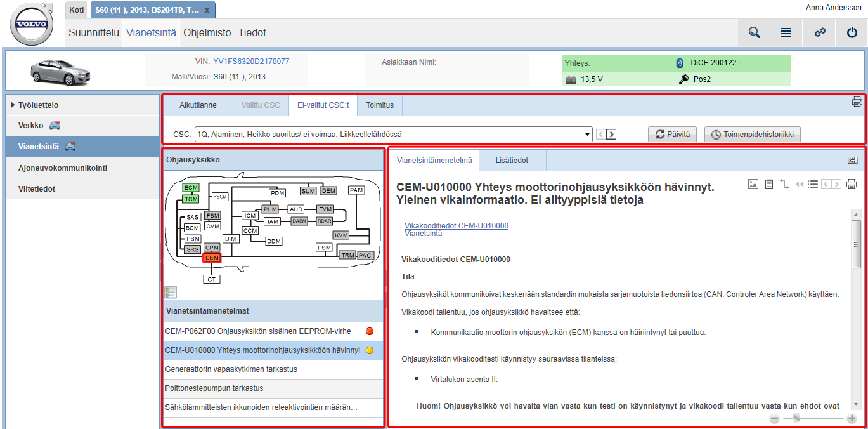Select the next CSC with right arrow

click(611, 135)
